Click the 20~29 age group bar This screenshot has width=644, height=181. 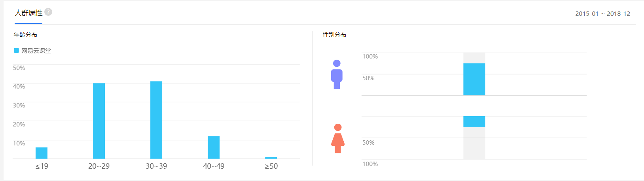(99, 121)
